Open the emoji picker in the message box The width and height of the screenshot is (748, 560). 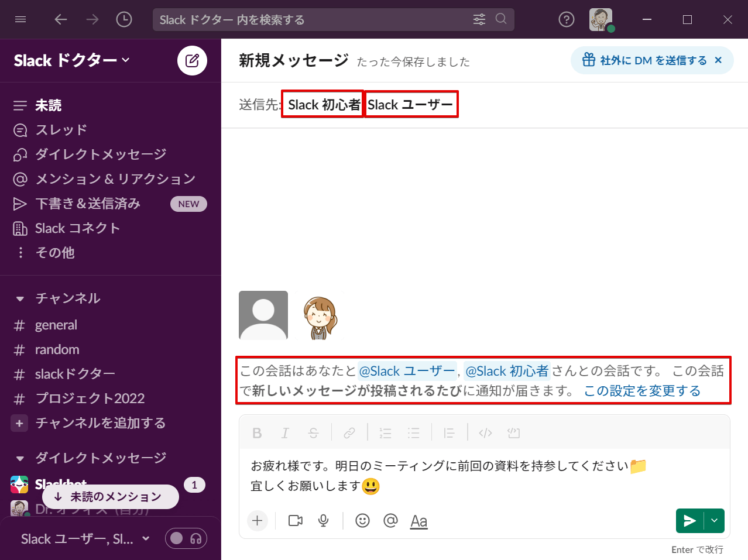(x=362, y=521)
